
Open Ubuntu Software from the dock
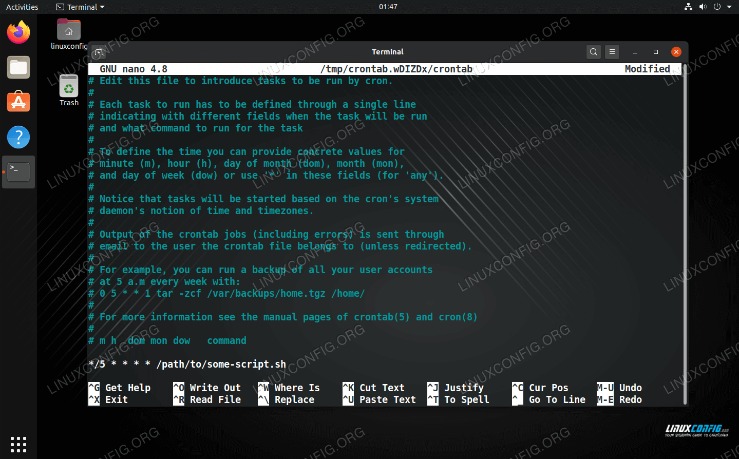click(18, 101)
